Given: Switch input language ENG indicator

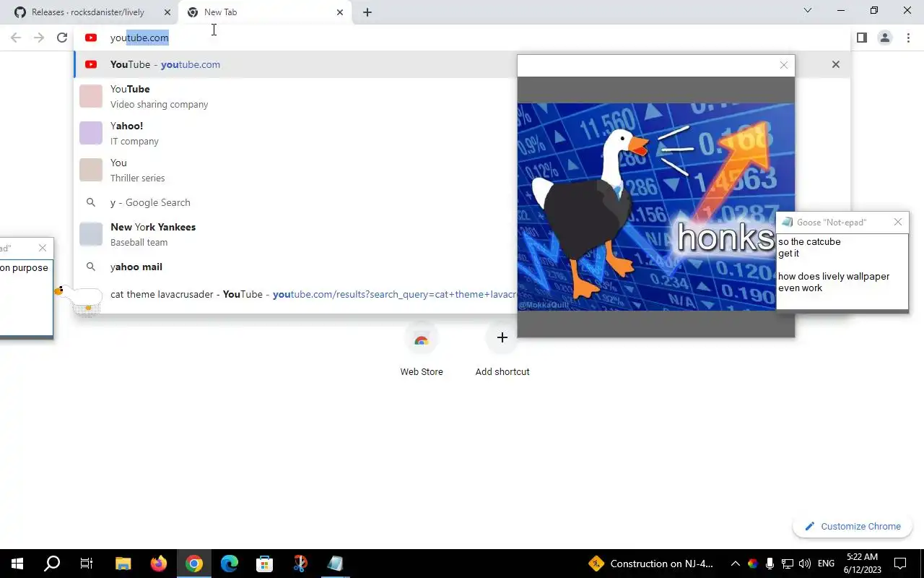Looking at the screenshot, I should pos(826,564).
